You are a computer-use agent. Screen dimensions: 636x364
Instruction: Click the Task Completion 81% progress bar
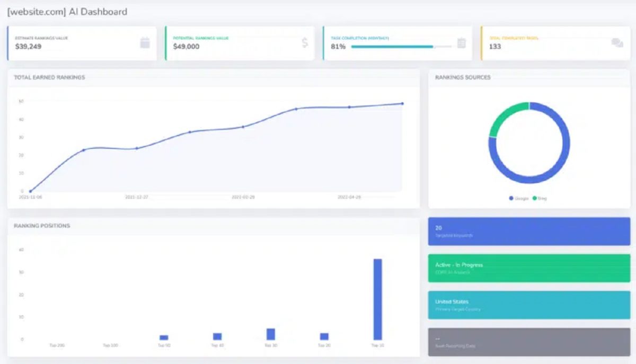click(401, 47)
